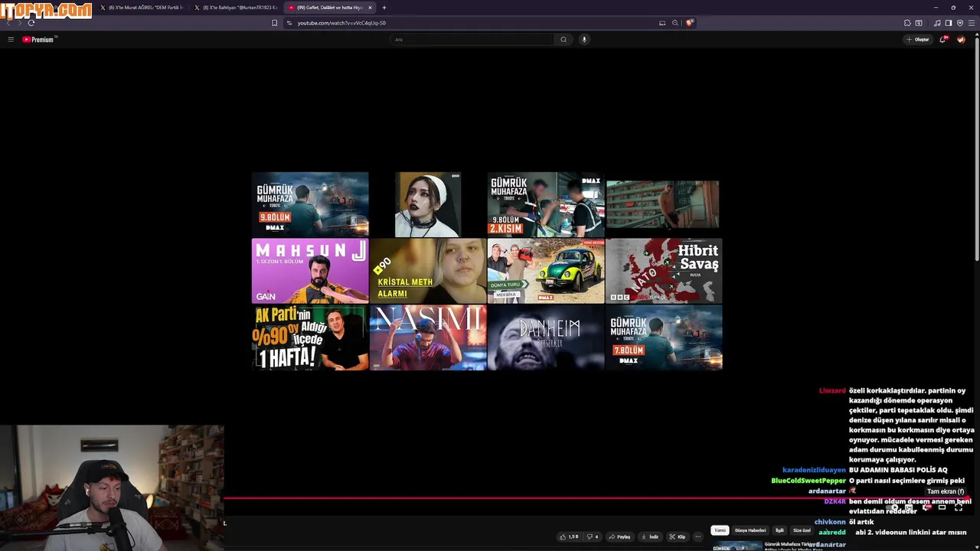
Task: Open player settings gear icon
Action: (926, 507)
